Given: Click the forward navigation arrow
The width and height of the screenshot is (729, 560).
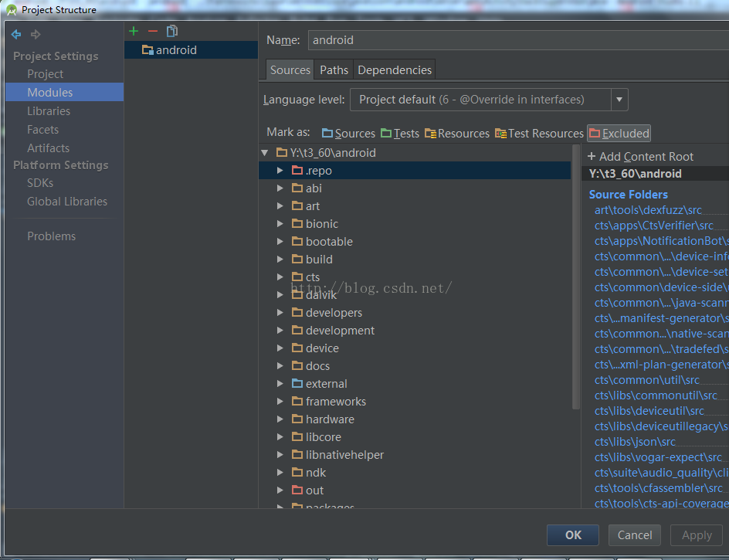Looking at the screenshot, I should click(x=36, y=34).
